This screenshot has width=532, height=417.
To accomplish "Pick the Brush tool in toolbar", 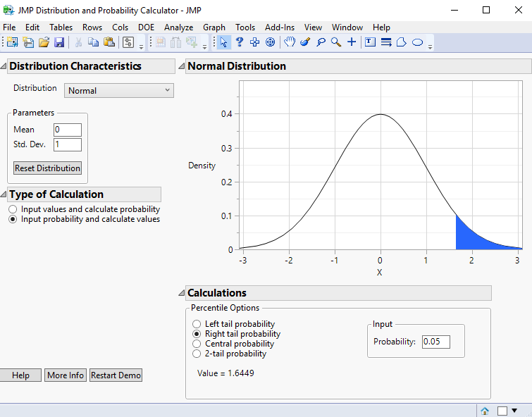I will point(305,42).
